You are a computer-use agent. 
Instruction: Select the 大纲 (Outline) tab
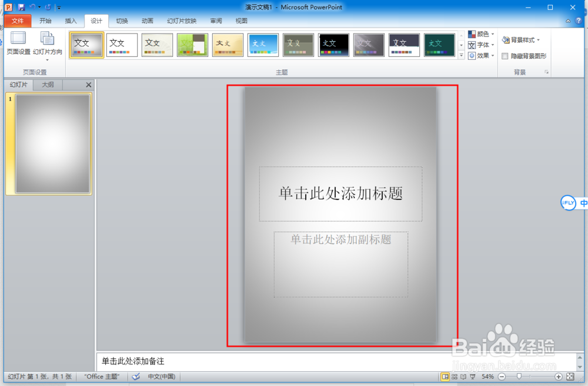47,85
